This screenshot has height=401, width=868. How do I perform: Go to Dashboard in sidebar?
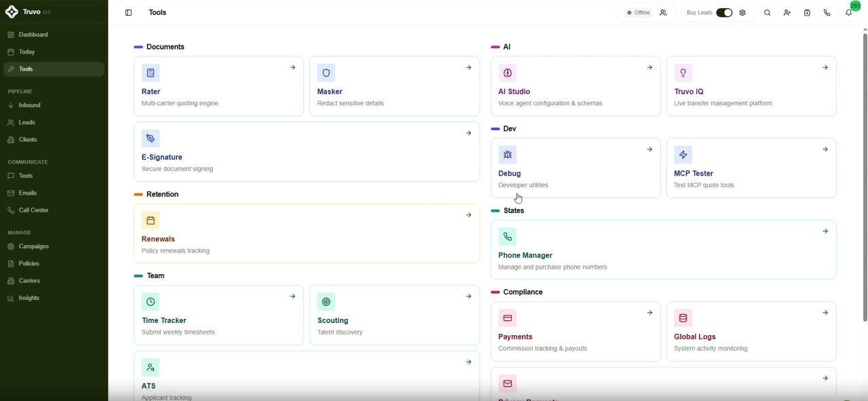click(54, 35)
